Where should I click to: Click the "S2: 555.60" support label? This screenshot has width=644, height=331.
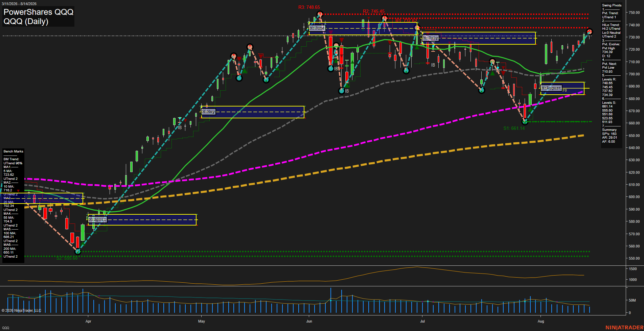coord(67,258)
